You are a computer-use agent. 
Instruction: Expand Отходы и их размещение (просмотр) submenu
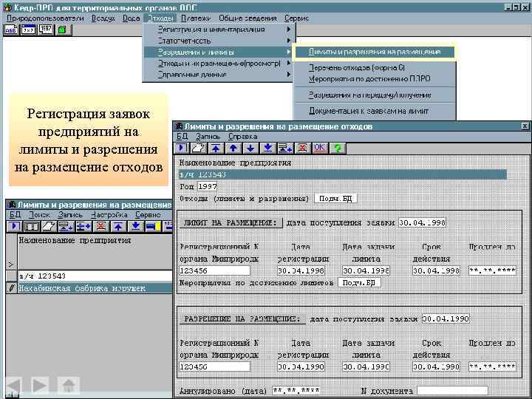tap(219, 64)
